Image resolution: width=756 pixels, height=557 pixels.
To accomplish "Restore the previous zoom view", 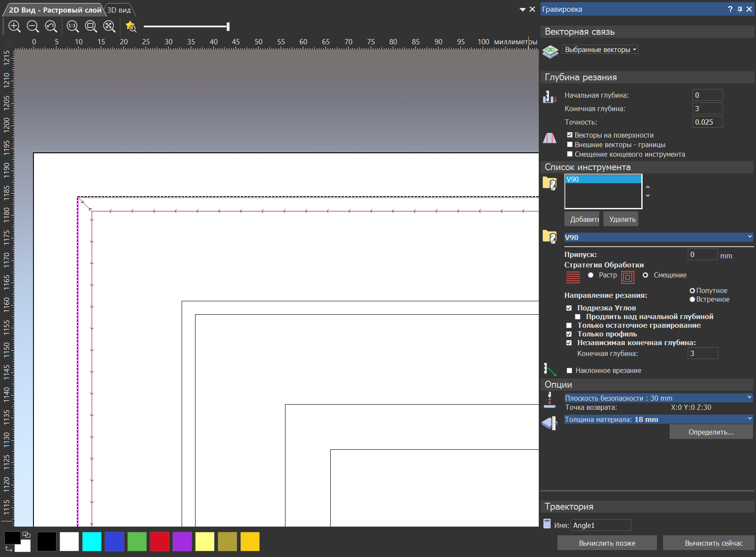I will [51, 26].
